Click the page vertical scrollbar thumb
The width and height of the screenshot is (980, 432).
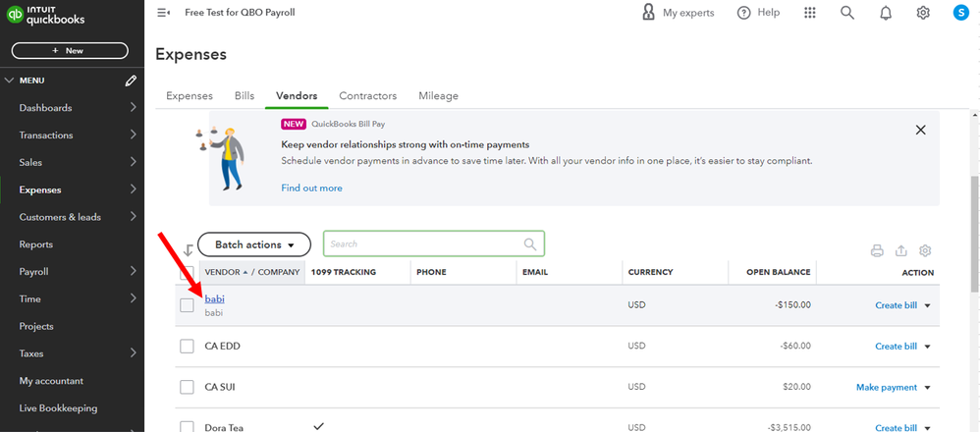tap(975, 234)
